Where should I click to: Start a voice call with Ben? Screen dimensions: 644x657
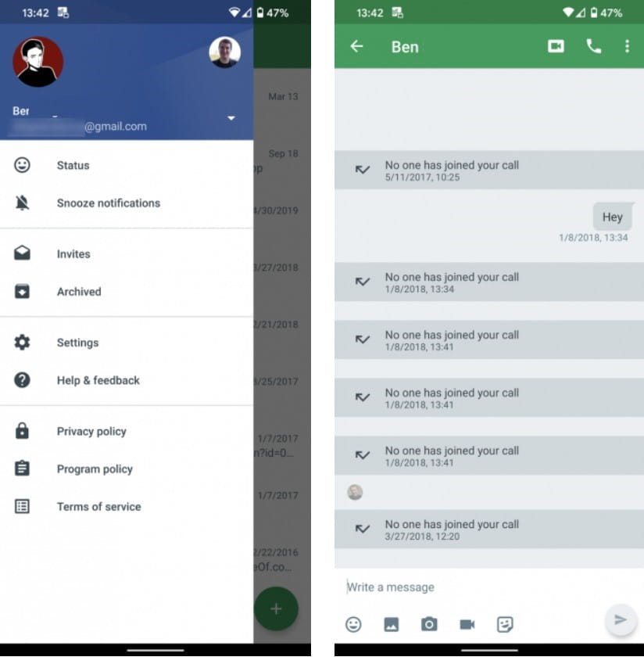pyautogui.click(x=593, y=46)
